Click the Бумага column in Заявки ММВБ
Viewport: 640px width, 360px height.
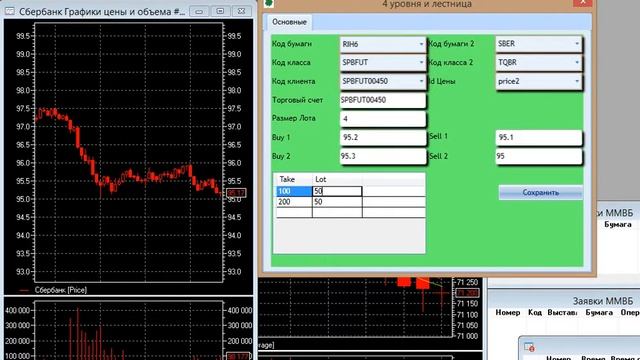tap(599, 312)
